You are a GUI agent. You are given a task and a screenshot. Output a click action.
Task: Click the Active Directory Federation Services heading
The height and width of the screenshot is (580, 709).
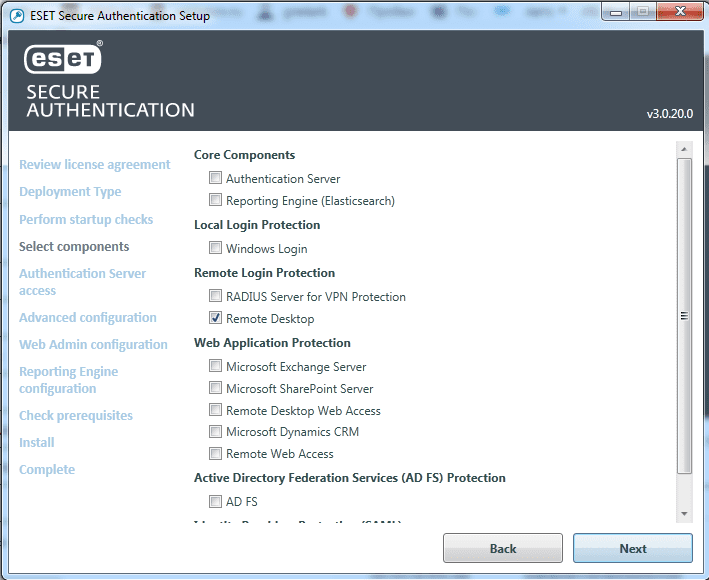pyautogui.click(x=350, y=478)
